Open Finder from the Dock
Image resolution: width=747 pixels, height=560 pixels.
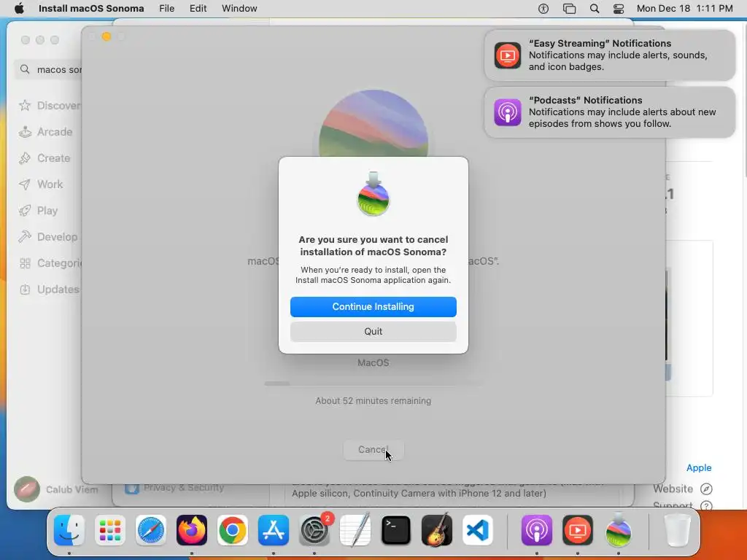69,530
